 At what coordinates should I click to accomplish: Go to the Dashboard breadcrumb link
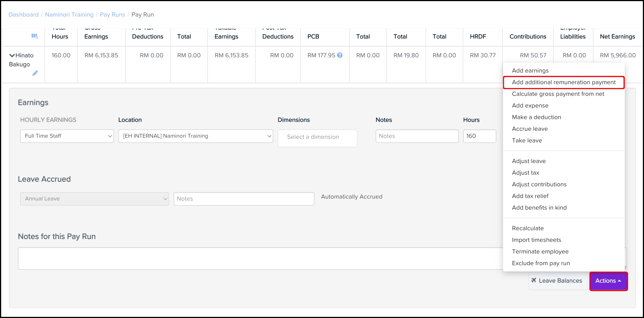click(x=23, y=15)
